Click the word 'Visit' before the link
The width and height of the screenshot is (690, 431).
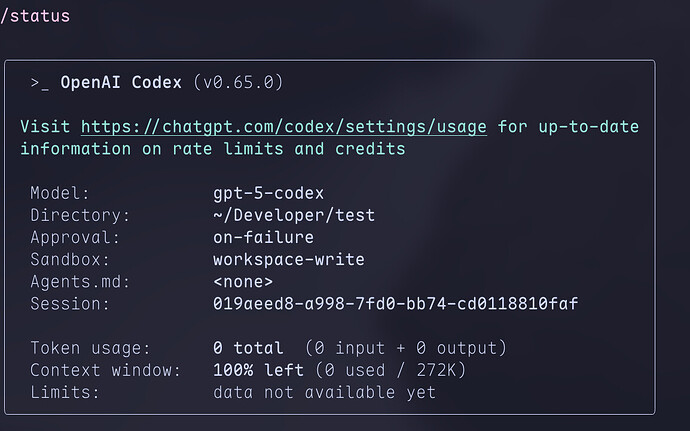point(45,127)
